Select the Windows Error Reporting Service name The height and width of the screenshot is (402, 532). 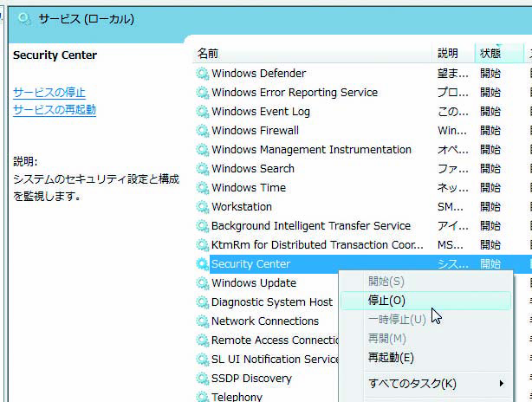point(295,93)
